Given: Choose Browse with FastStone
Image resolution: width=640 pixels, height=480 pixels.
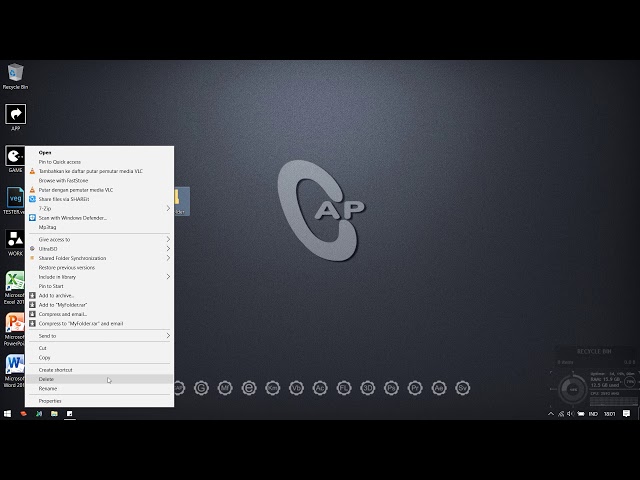Looking at the screenshot, I should 100,180.
